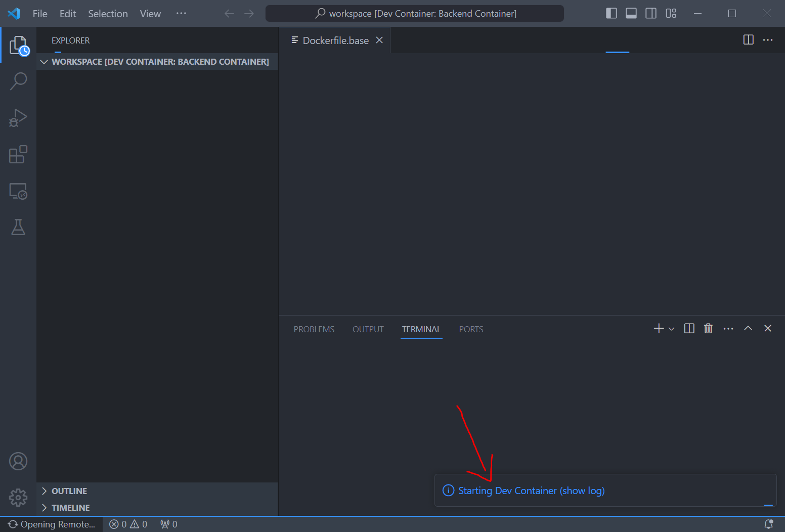
Task: Switch to the OUTPUT panel tab
Action: (368, 329)
